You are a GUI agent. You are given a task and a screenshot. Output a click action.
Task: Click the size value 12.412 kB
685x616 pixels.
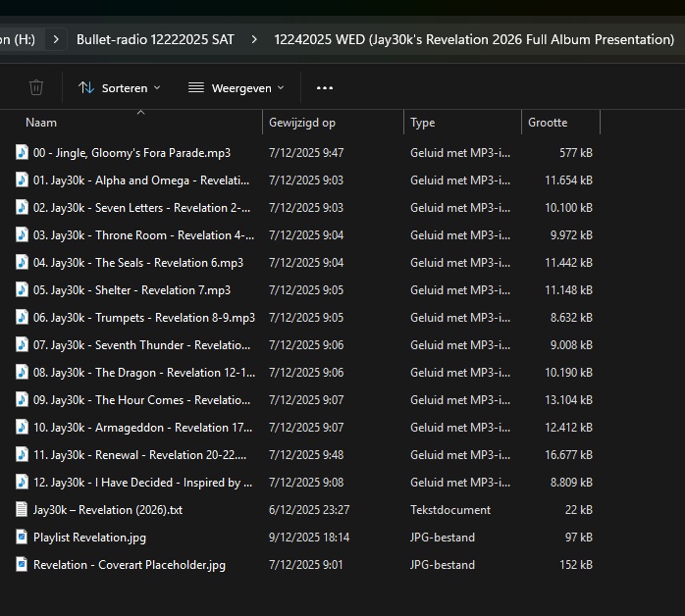coord(568,428)
